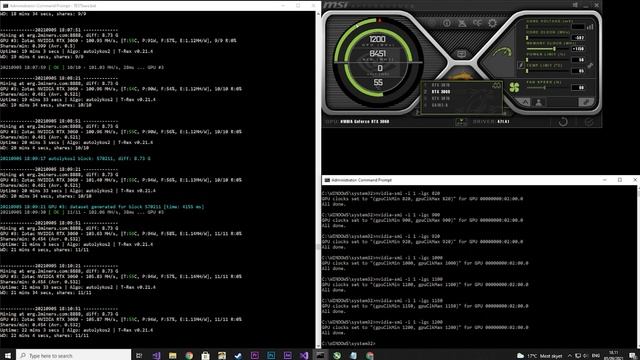The height and width of the screenshot is (360, 640).
Task: Apply Afterburner settings with the checkmark button
Action: [589, 122]
